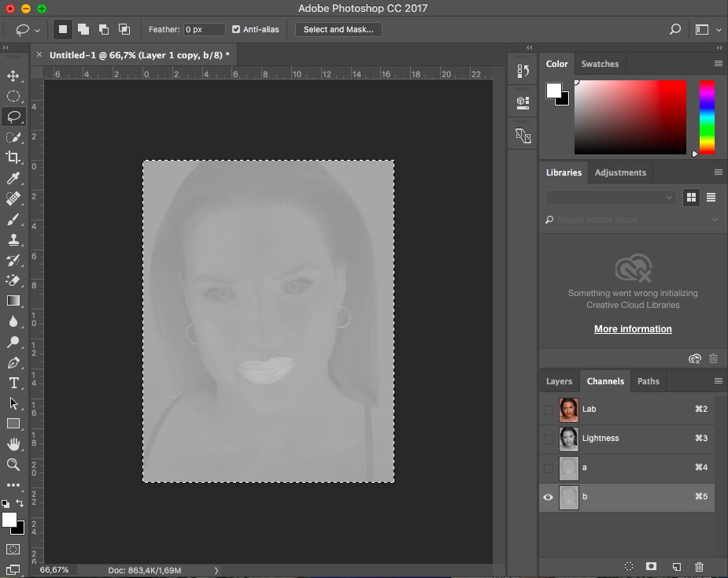The height and width of the screenshot is (578, 728).
Task: Select the Blur tool
Action: [13, 321]
